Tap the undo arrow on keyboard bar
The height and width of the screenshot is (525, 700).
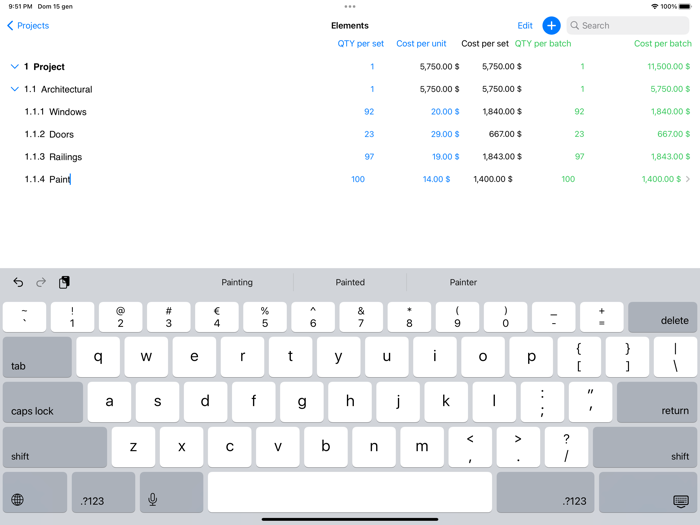click(x=18, y=282)
